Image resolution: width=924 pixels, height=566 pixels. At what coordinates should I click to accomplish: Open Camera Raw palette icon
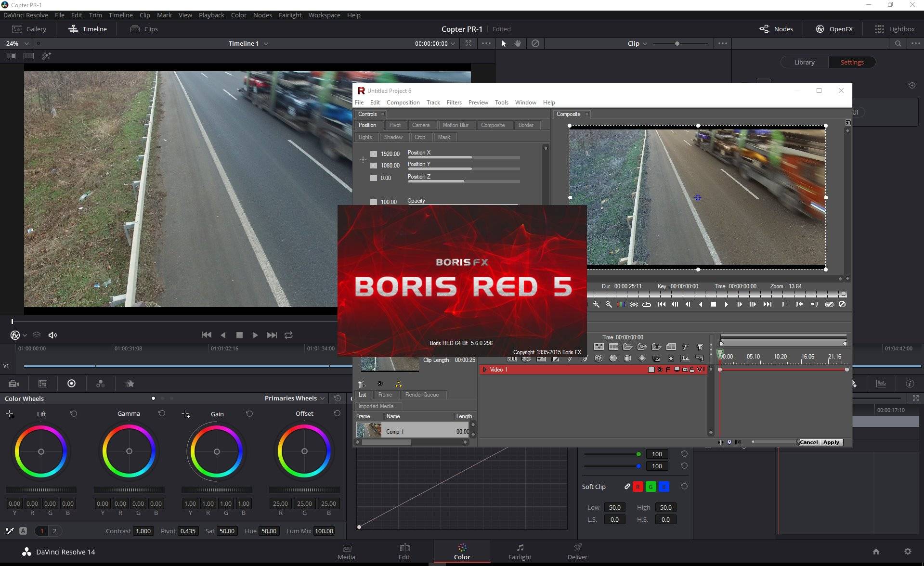[14, 384]
